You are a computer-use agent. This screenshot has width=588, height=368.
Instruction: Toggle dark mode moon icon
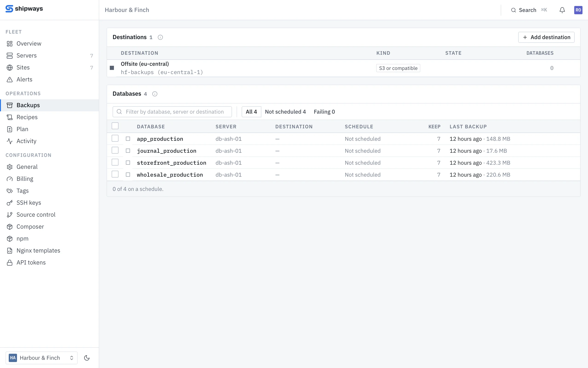pyautogui.click(x=87, y=358)
